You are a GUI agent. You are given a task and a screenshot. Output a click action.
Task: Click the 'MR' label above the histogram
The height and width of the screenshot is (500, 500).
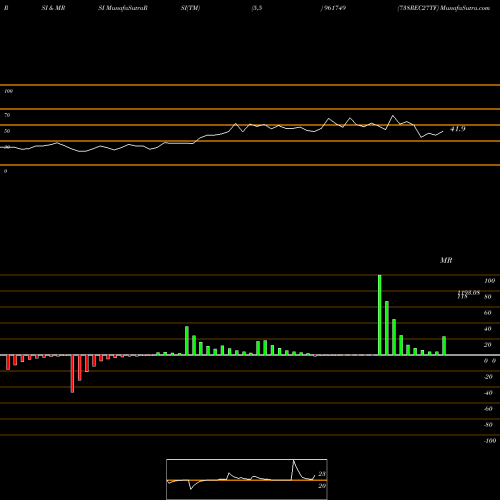(x=446, y=260)
